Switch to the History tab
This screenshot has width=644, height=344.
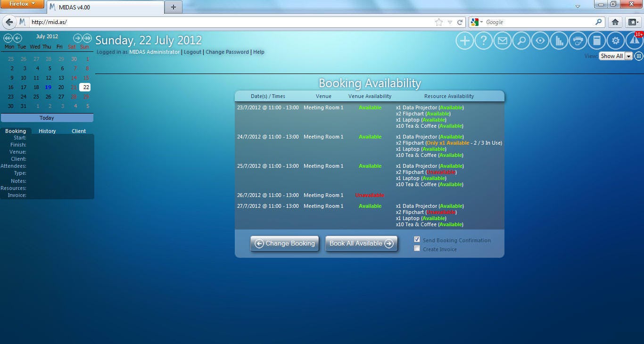pos(47,131)
